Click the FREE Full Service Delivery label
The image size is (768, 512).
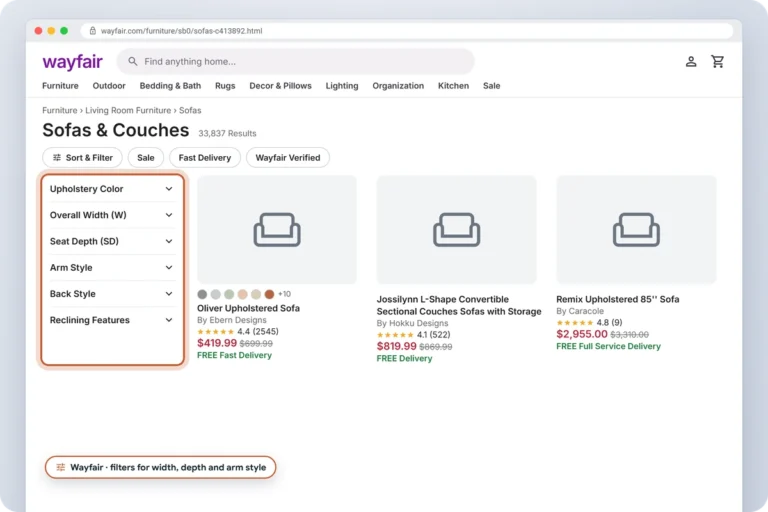coord(608,346)
